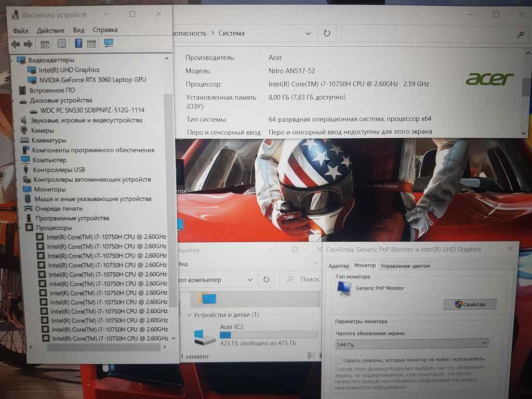
Task: Click the Properties sheet toolbar icon
Action: (62, 44)
